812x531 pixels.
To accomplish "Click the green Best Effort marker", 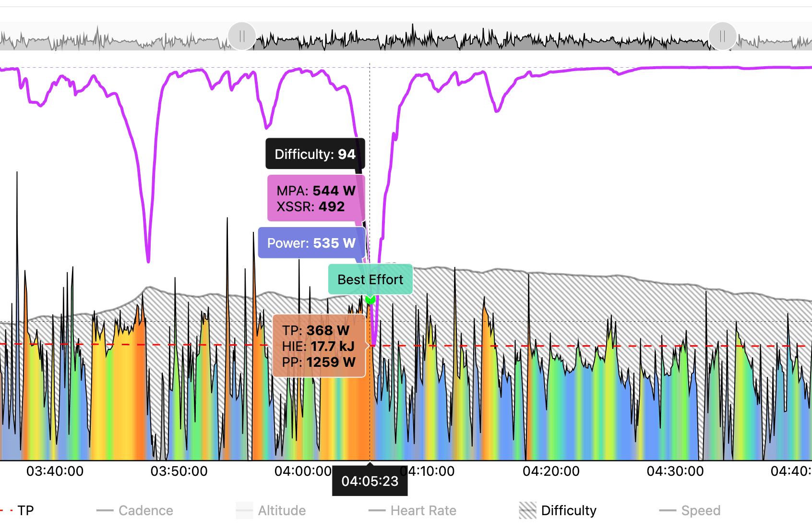I will click(x=370, y=300).
